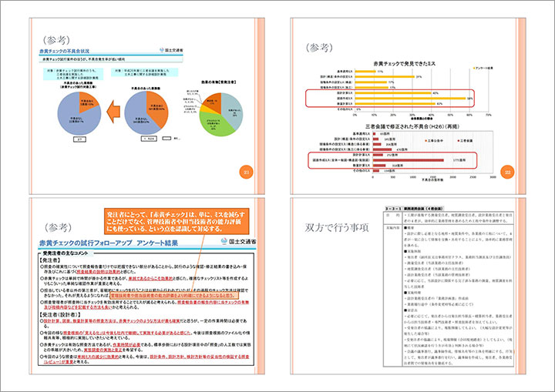
Task: Select the 効果の有無【受発注者】 chart title
Action: tap(218, 82)
